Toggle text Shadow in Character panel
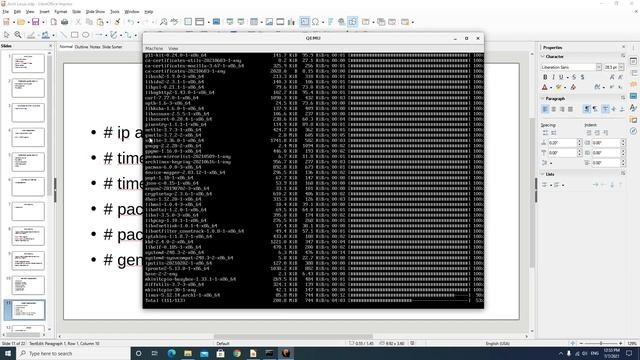The width and height of the screenshot is (640, 360). point(582,77)
